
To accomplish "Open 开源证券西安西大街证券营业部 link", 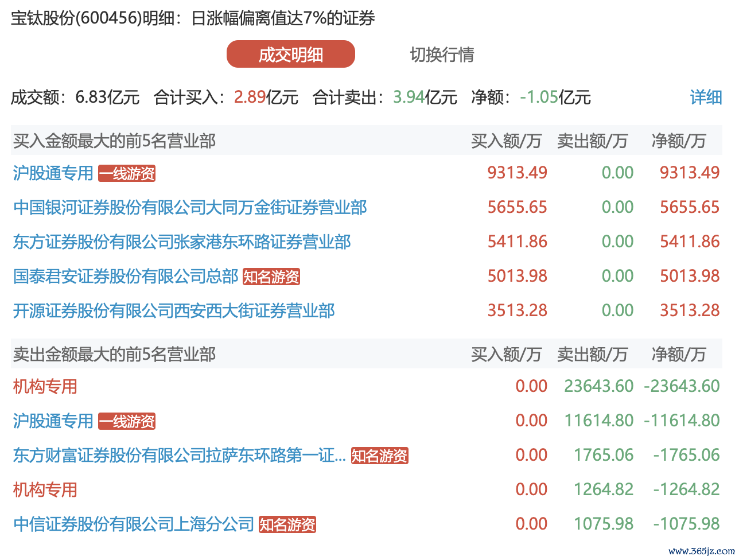I will 174,310.
